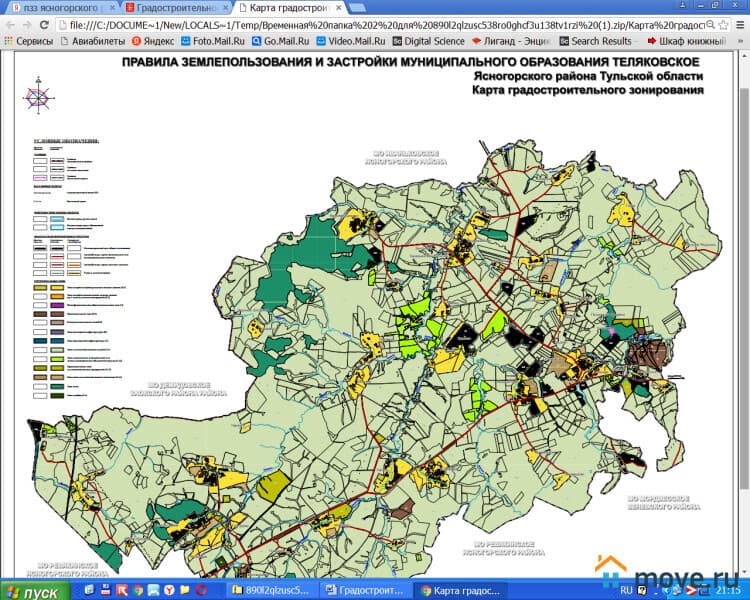
Task: Launch Chrome from quick launch icons
Action: tap(138, 590)
